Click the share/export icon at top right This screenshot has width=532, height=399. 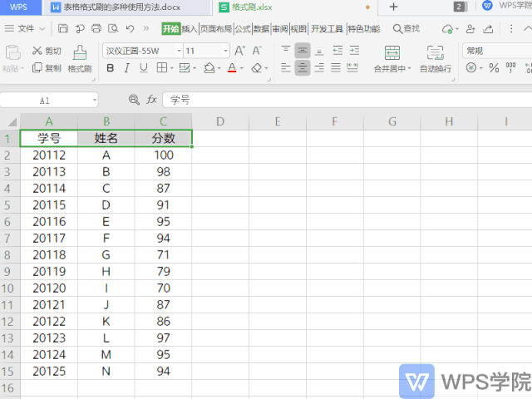tap(488, 29)
